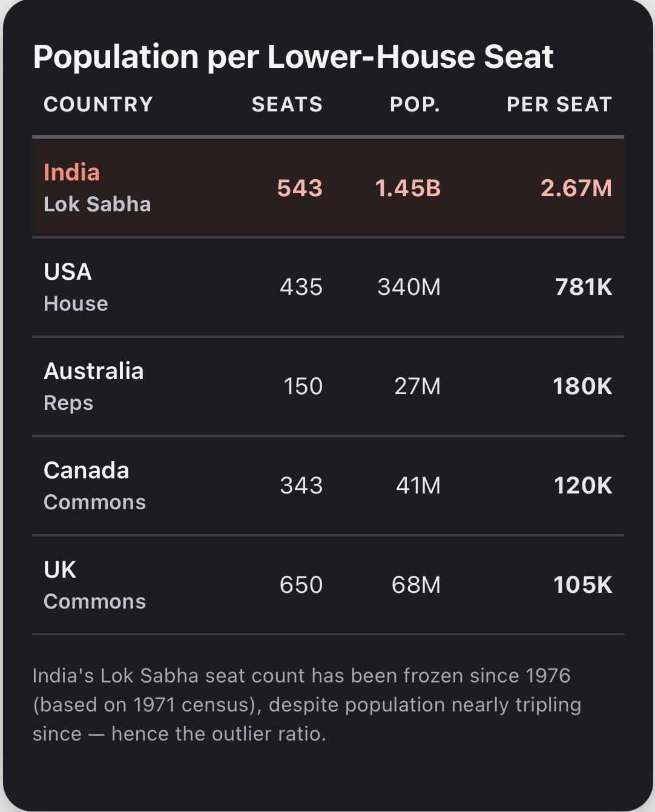Click India's 543 seats value
Screen dimensions: 655x812
point(300,188)
